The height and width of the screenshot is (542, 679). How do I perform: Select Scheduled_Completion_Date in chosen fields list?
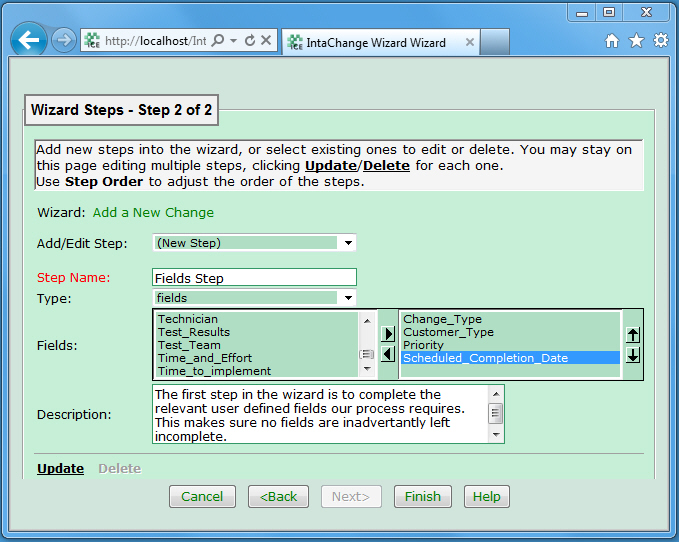(x=511, y=358)
